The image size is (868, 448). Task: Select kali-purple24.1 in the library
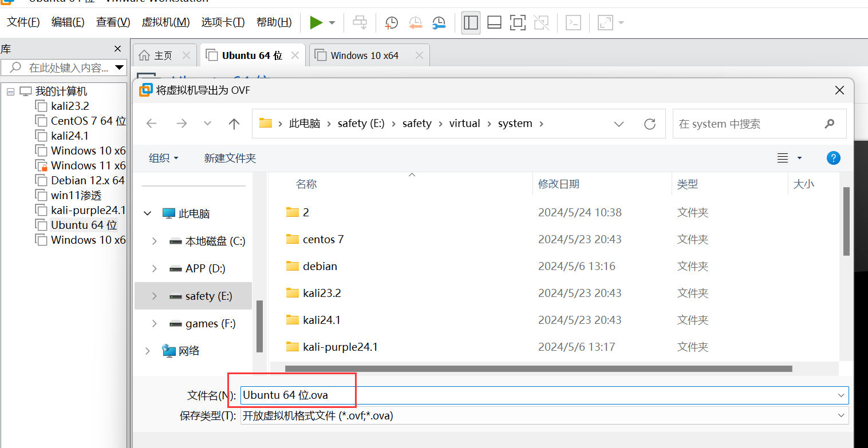(80, 210)
